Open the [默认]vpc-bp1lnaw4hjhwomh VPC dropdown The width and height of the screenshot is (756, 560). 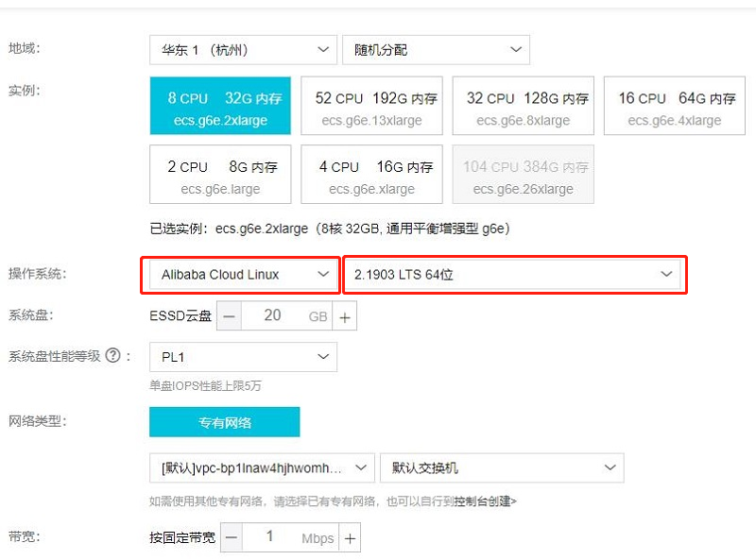tap(262, 467)
